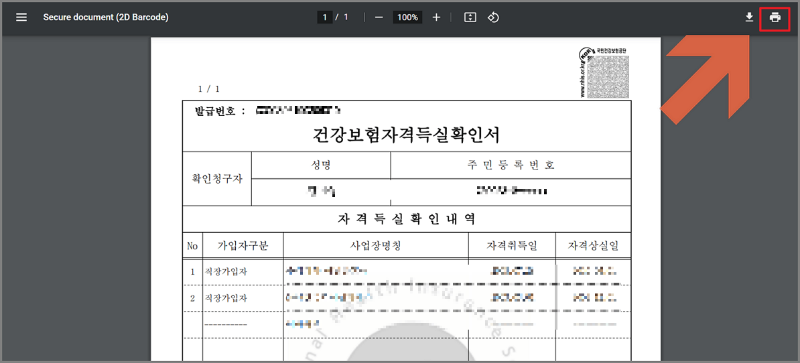Screen dimensions: 800x363
Task: Click the 자격득실확인내역 section heading
Action: [x=406, y=219]
